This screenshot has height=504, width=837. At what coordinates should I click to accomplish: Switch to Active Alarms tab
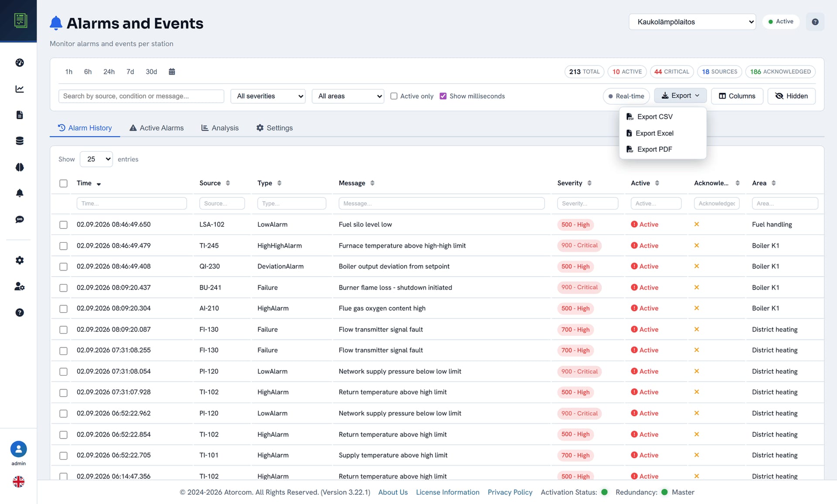(x=157, y=128)
